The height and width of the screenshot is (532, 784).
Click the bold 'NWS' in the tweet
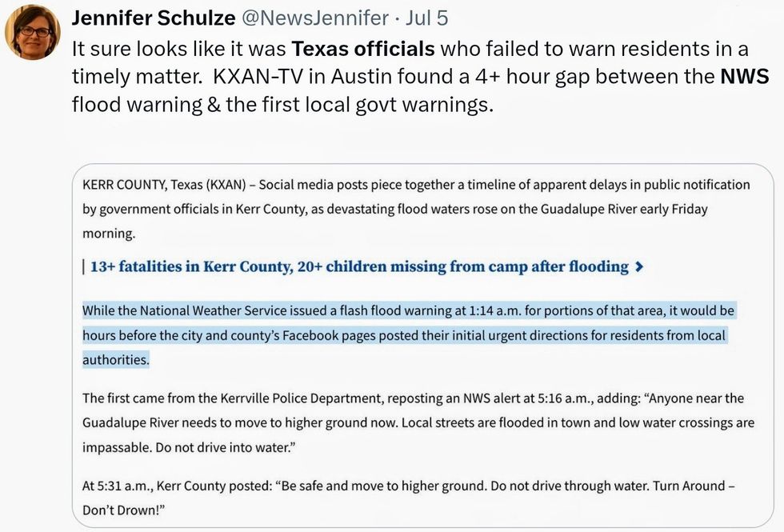point(744,77)
